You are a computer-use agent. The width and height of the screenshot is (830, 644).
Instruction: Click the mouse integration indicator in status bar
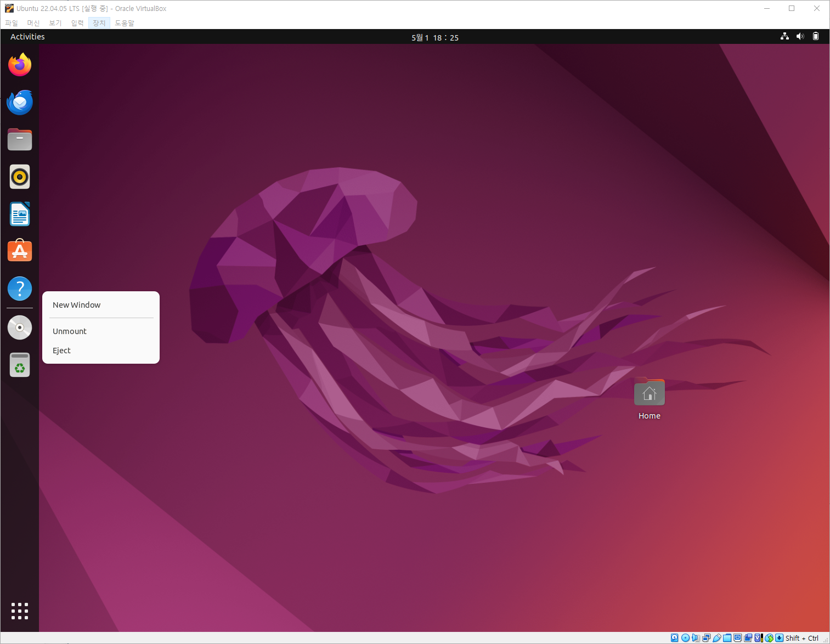pos(769,638)
